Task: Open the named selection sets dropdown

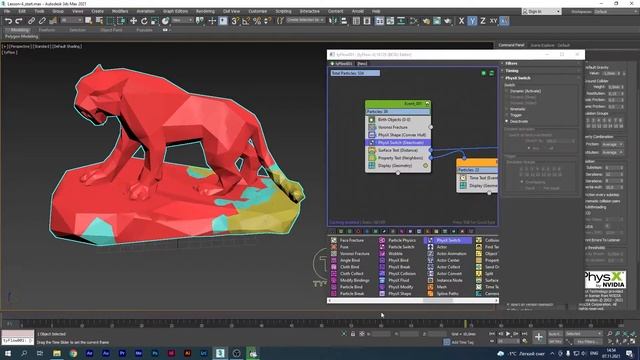Action: pyautogui.click(x=305, y=20)
